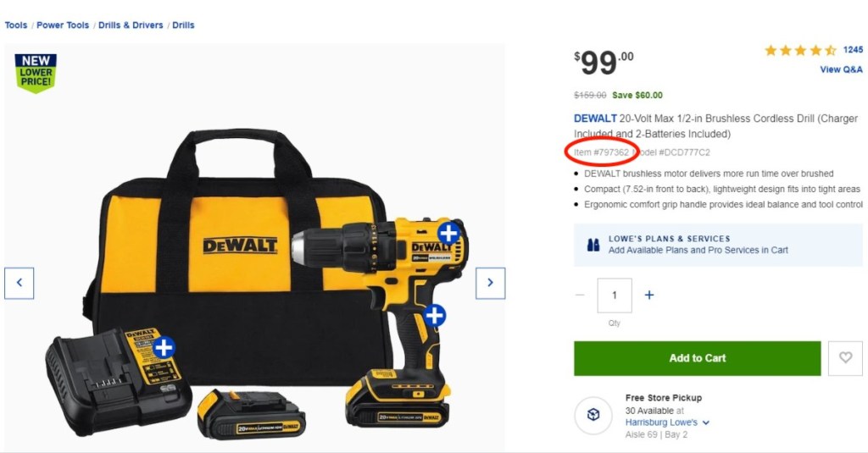Click the plus hotspot on the battery charger
This screenshot has height=453, width=868.
164,348
